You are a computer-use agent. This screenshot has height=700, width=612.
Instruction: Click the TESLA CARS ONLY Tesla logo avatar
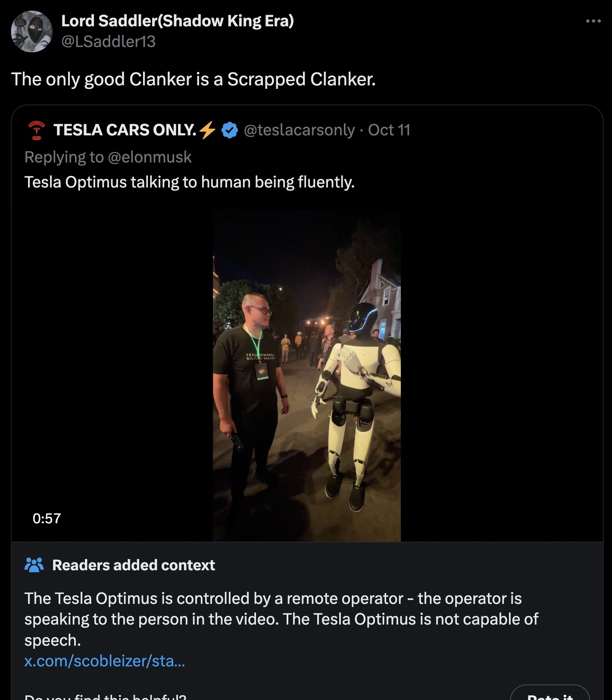pyautogui.click(x=36, y=130)
